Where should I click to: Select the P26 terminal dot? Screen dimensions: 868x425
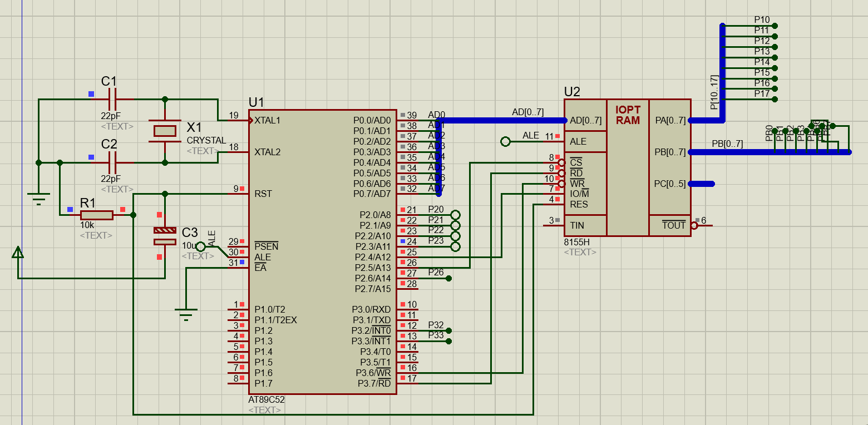[449, 278]
